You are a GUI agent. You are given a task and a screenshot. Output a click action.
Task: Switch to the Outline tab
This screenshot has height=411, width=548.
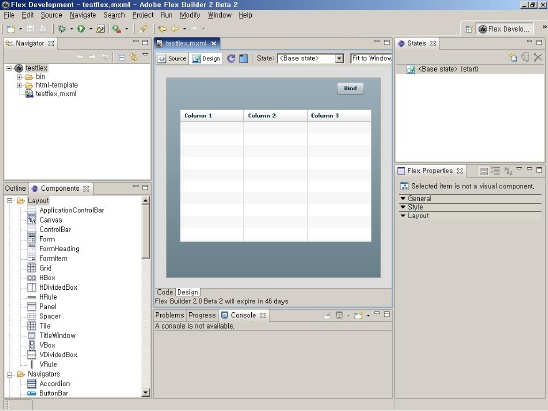(x=15, y=188)
